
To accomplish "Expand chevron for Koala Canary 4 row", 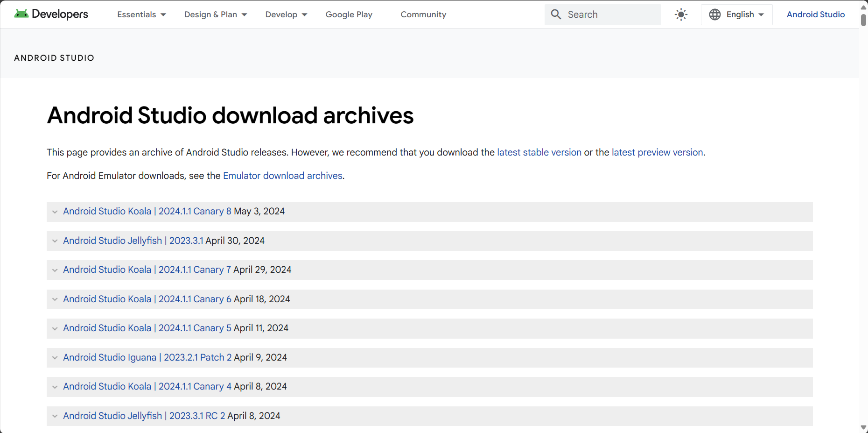I will pos(55,387).
